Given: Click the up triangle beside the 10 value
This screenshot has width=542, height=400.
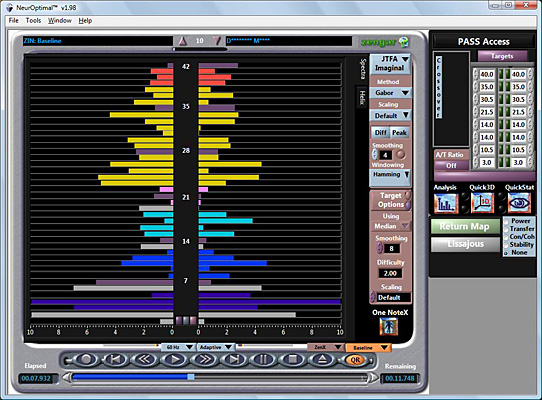Looking at the screenshot, I should 182,41.
